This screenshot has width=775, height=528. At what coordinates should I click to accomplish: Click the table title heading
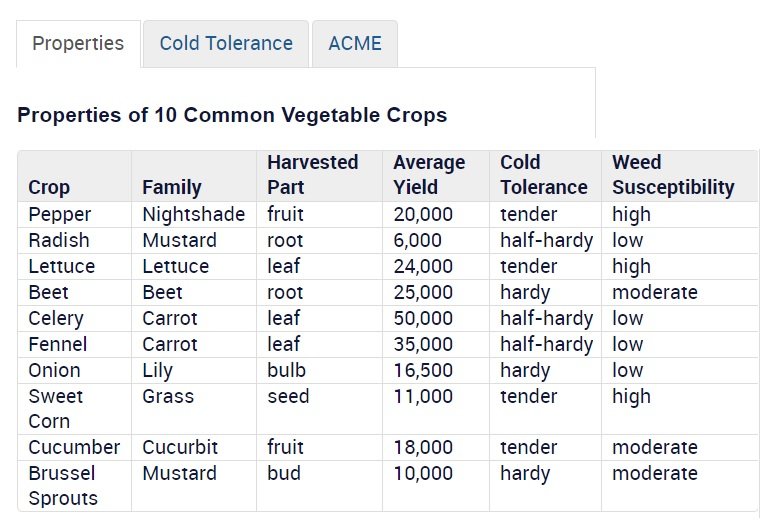232,114
